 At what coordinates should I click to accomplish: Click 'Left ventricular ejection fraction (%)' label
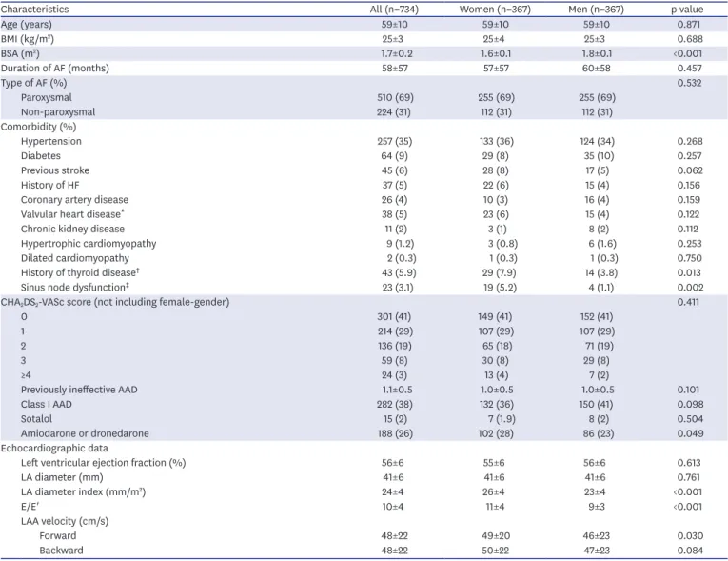click(x=103, y=463)
